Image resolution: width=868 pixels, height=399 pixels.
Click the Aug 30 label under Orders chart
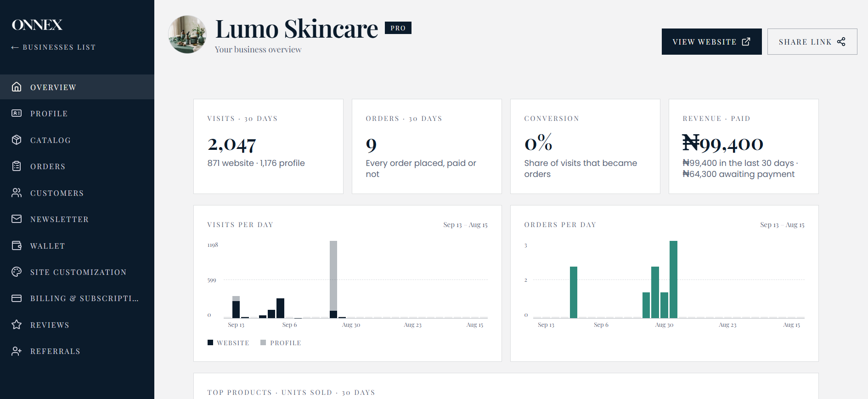[x=664, y=325]
